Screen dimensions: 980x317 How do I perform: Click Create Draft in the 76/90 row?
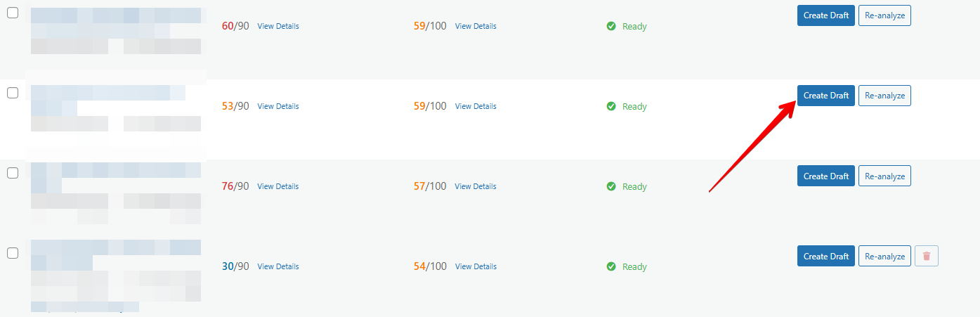825,176
